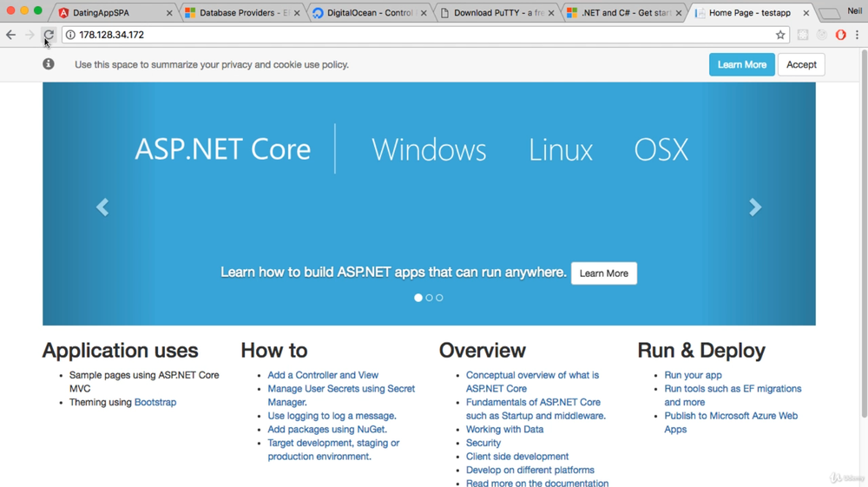This screenshot has width=868, height=487.
Task: Open Publish to Microsoft Azure Web Apps
Action: (x=731, y=422)
